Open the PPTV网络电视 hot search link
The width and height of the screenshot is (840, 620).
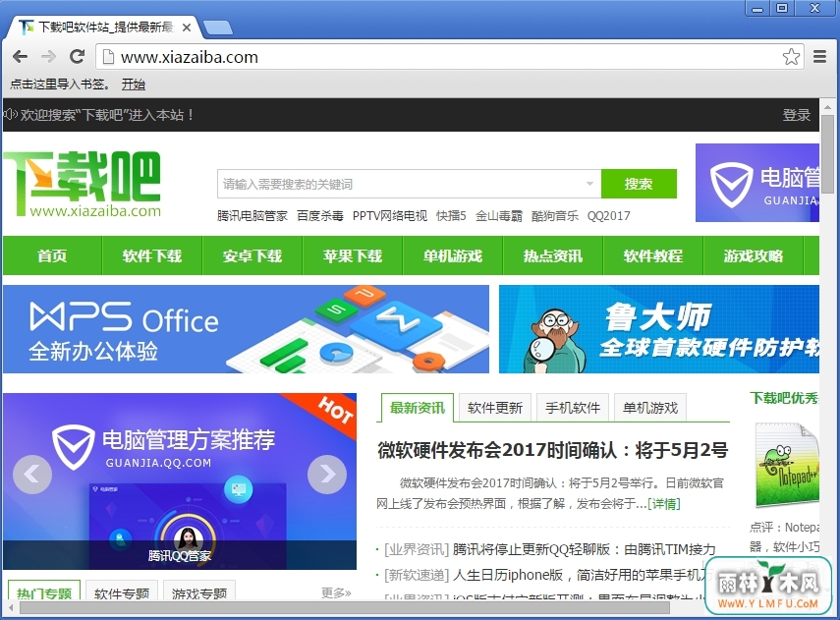(x=389, y=216)
